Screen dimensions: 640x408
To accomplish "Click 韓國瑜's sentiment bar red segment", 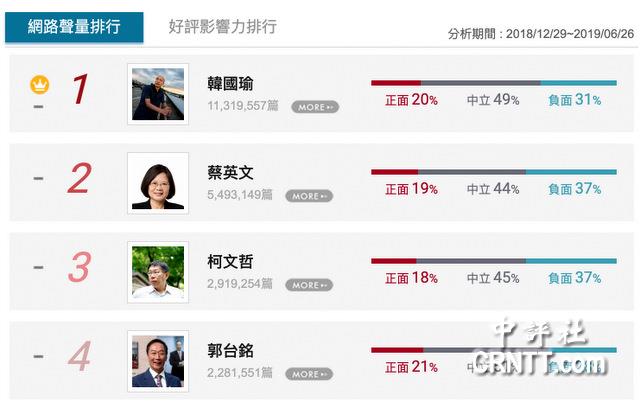I will pyautogui.click(x=396, y=83).
